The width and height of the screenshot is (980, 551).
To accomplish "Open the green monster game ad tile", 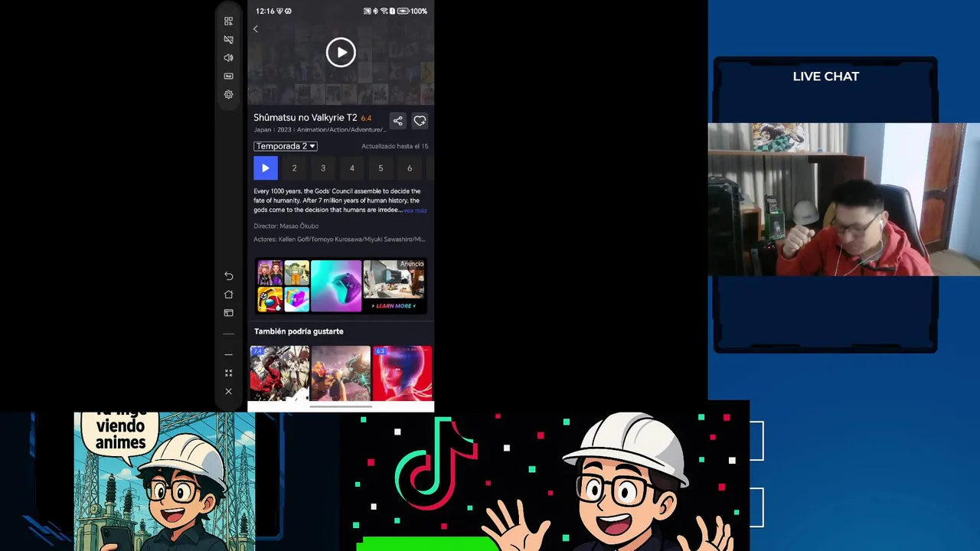I will pos(296,273).
